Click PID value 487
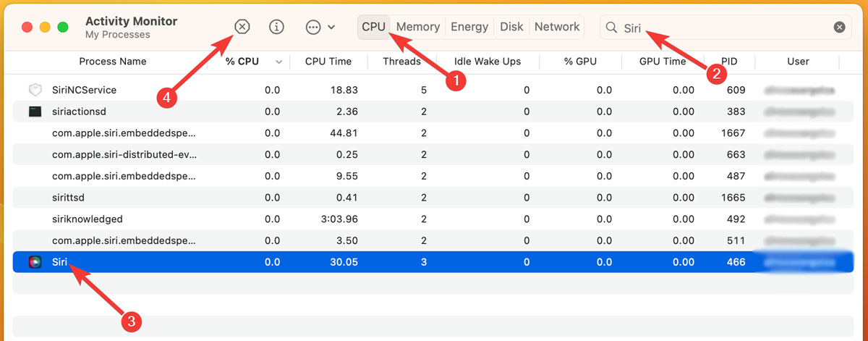The height and width of the screenshot is (341, 868). 736,176
